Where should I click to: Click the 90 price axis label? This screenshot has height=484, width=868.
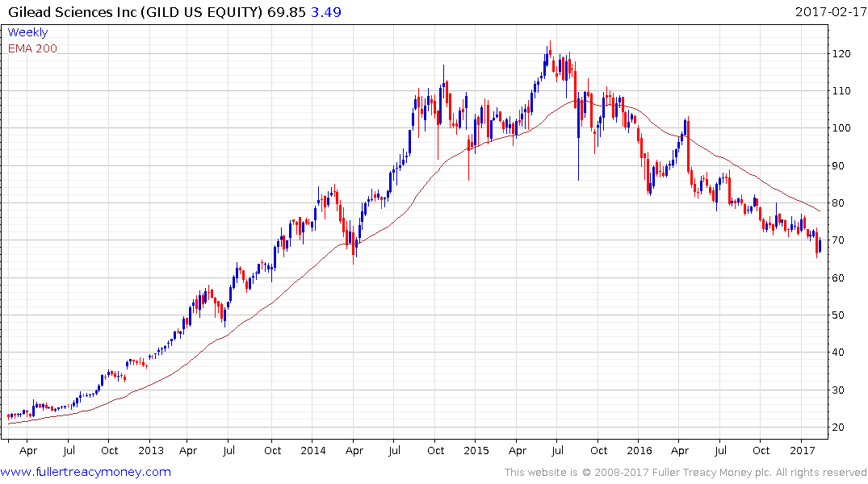click(x=838, y=166)
